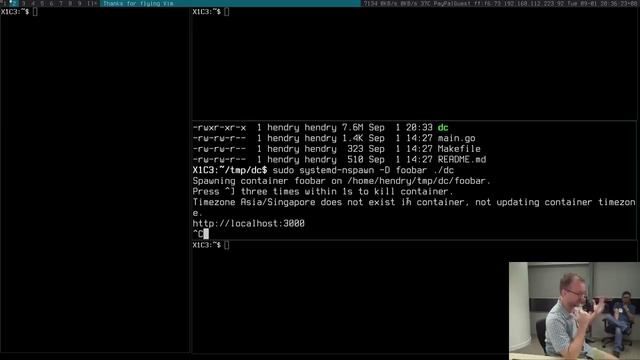Click the '7.6M' size of dc
This screenshot has width=640, height=360.
point(353,128)
